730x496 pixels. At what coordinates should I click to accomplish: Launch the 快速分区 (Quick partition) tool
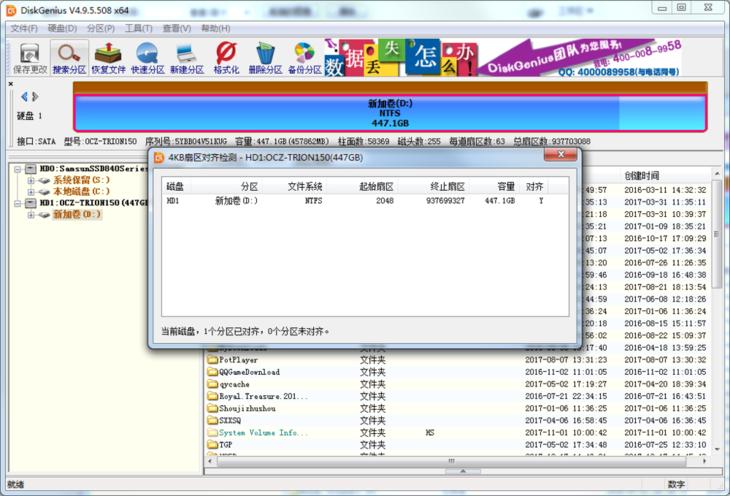coord(148,58)
